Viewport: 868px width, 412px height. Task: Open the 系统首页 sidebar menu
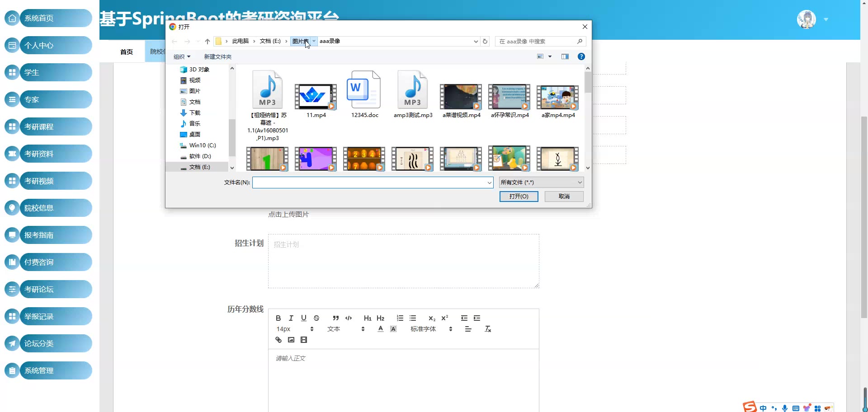pyautogui.click(x=56, y=18)
